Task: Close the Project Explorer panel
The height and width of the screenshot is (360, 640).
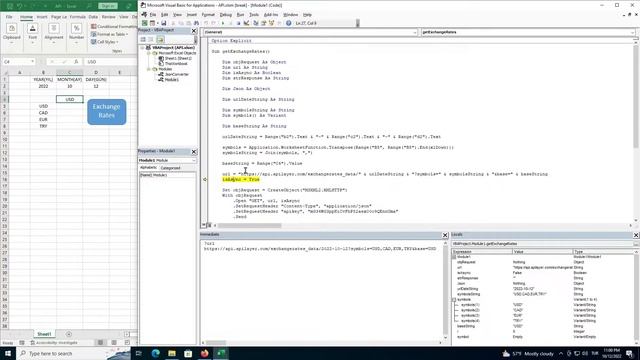Action: click(194, 31)
